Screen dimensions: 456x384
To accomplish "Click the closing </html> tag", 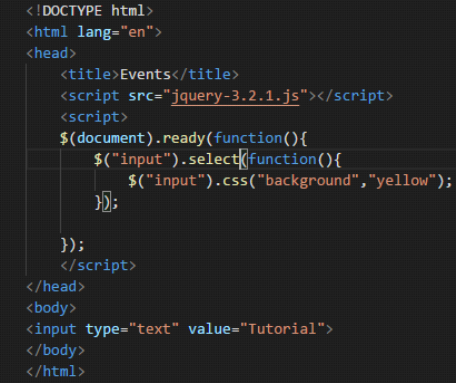I will click(x=56, y=371).
